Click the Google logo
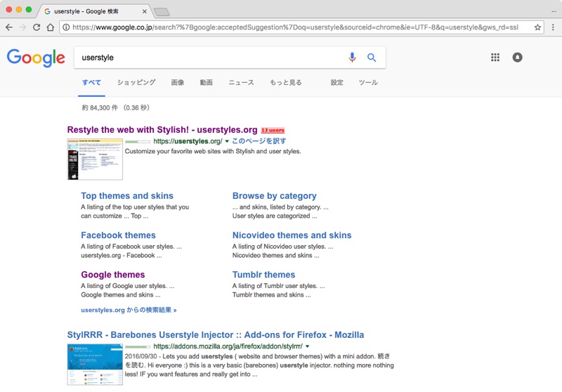562x392 pixels. click(x=36, y=58)
